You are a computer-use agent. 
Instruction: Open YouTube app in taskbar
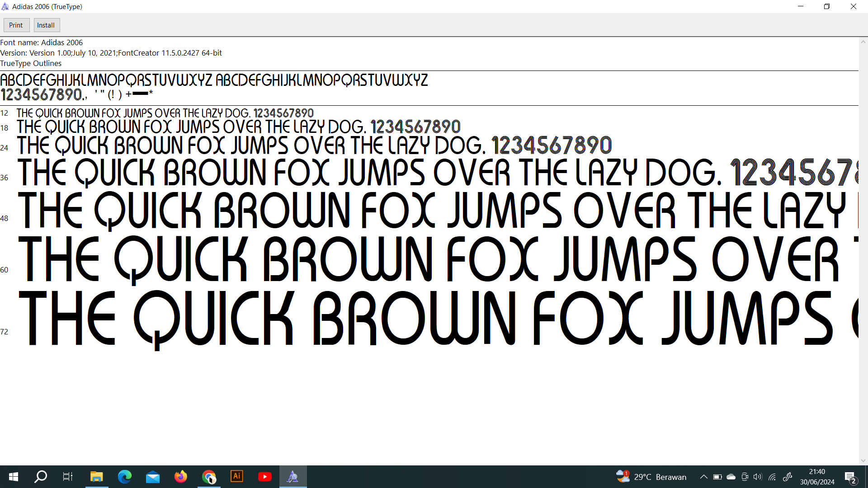pos(265,477)
